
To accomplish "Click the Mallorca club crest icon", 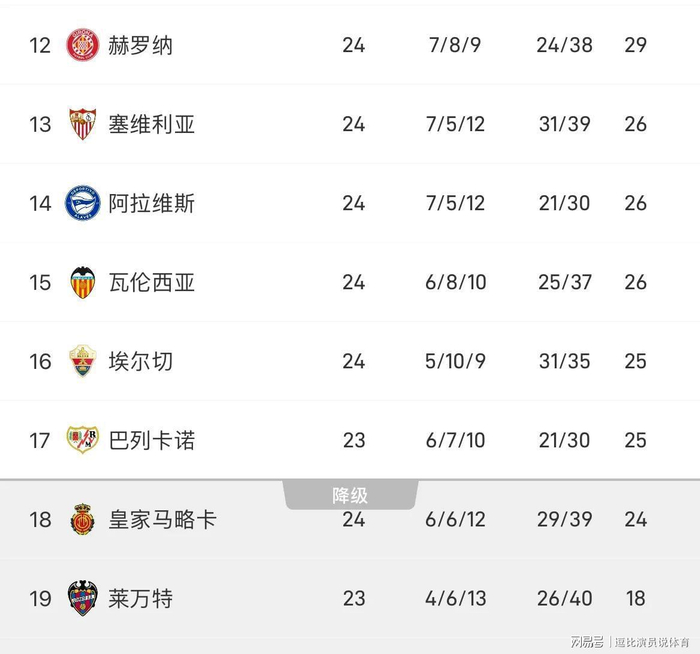I will (x=83, y=519).
